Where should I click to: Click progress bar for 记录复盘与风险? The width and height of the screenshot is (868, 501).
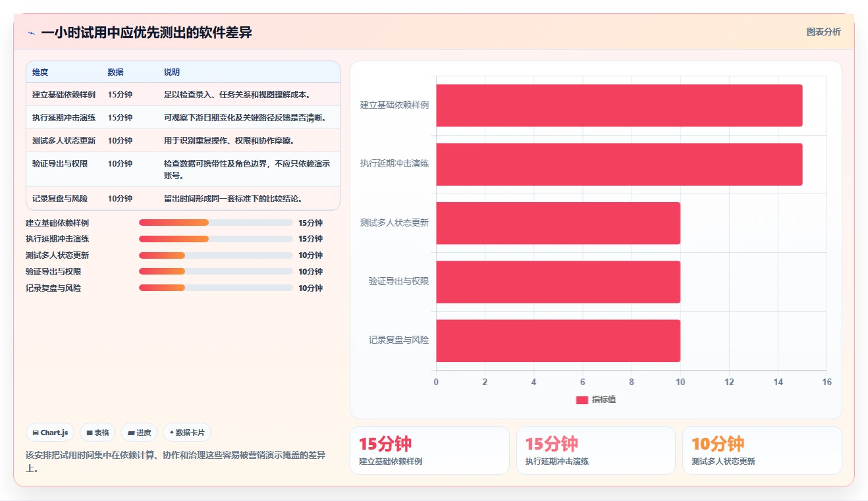click(x=216, y=288)
